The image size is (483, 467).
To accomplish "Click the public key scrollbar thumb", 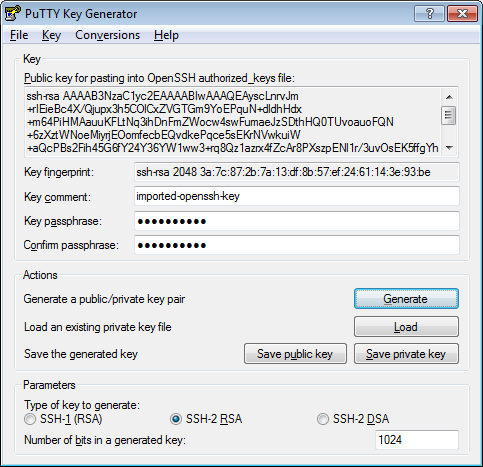I will pos(449,115).
